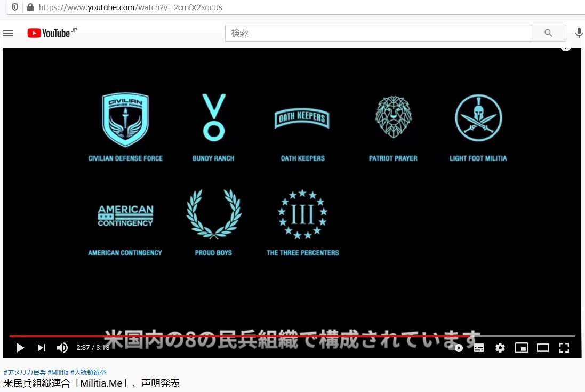This screenshot has width=585, height=392.
Task: Click the Oath Keepers badge logo
Action: [302, 118]
